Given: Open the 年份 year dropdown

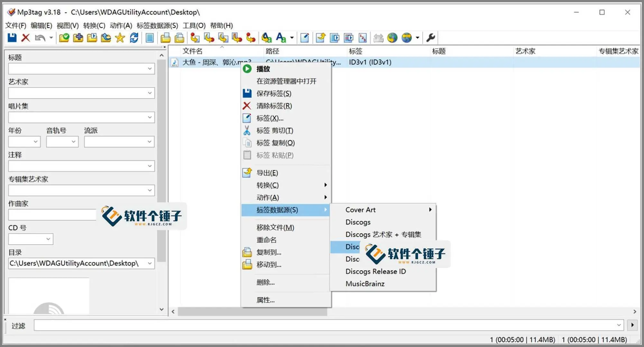Looking at the screenshot, I should [x=36, y=142].
